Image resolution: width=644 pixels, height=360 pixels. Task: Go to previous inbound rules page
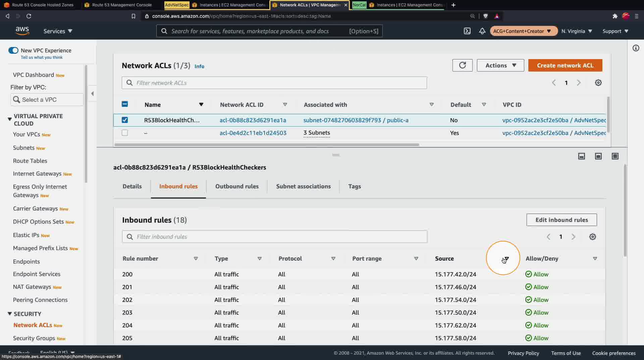548,237
